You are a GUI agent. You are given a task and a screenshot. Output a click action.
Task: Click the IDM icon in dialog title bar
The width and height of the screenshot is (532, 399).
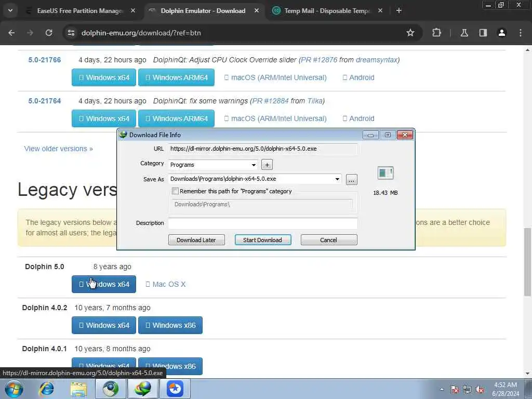click(123, 135)
